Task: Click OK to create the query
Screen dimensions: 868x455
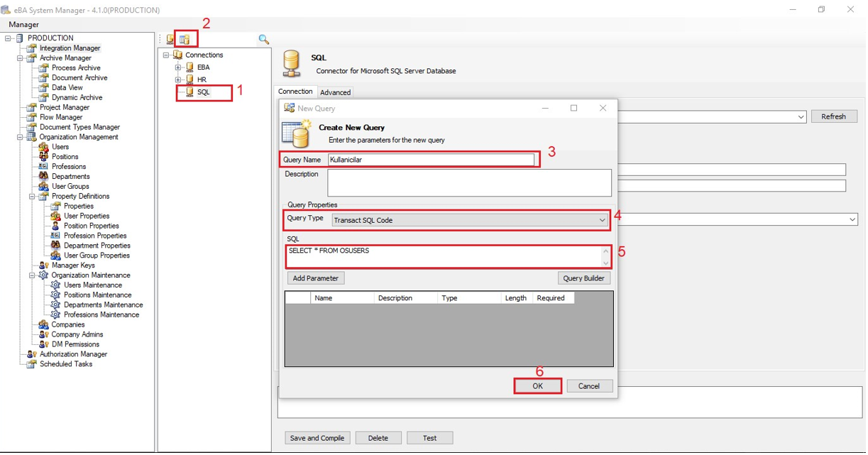Action: coord(537,386)
